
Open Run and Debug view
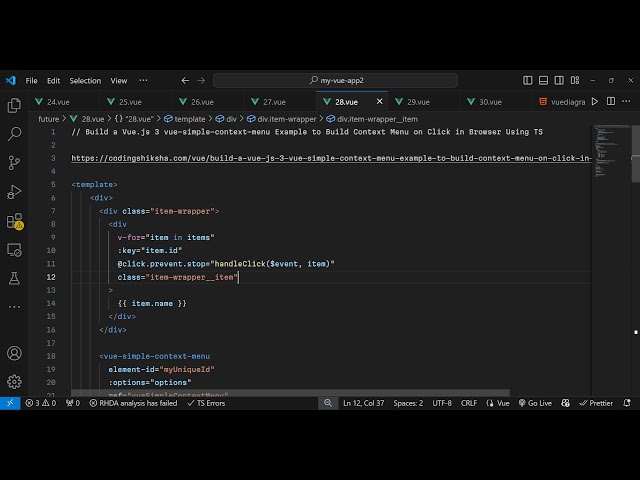14,192
